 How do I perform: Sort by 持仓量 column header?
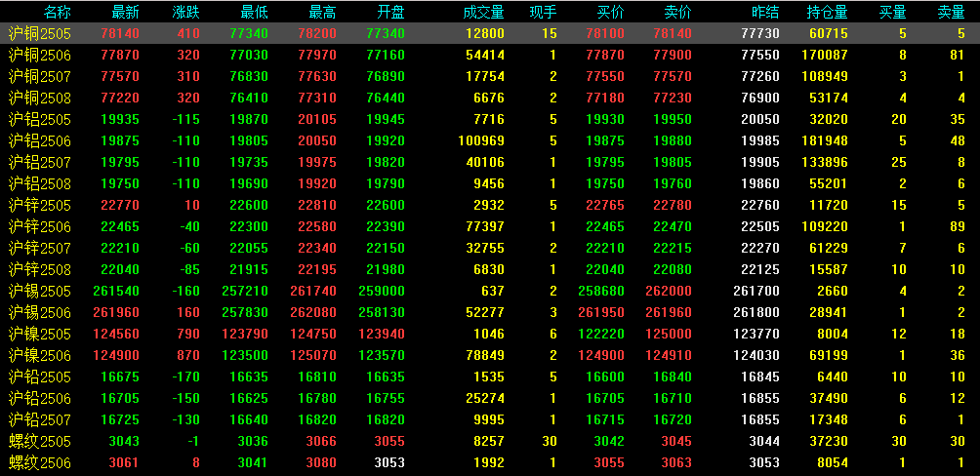(828, 12)
